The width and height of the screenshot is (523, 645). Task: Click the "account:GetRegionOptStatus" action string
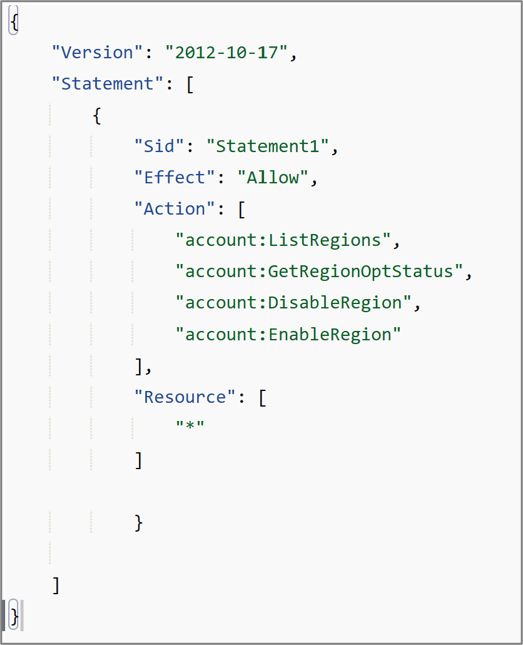pos(319,271)
